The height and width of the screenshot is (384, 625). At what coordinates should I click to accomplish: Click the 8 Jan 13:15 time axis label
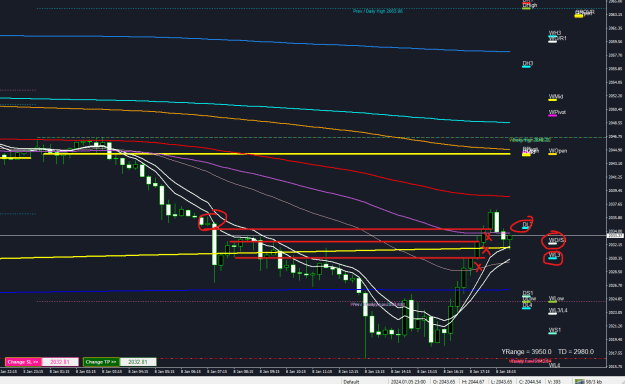point(375,372)
